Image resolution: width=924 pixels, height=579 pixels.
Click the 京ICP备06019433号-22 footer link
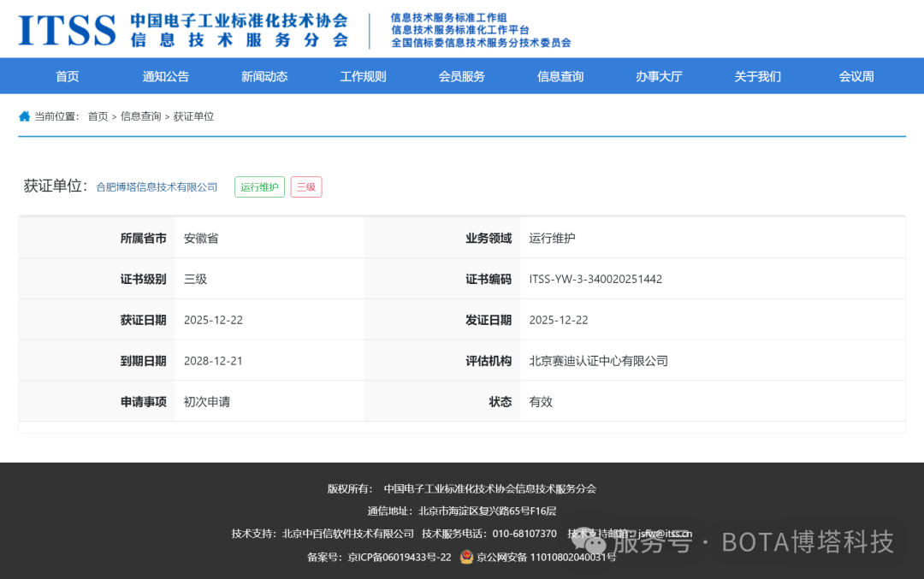point(400,558)
